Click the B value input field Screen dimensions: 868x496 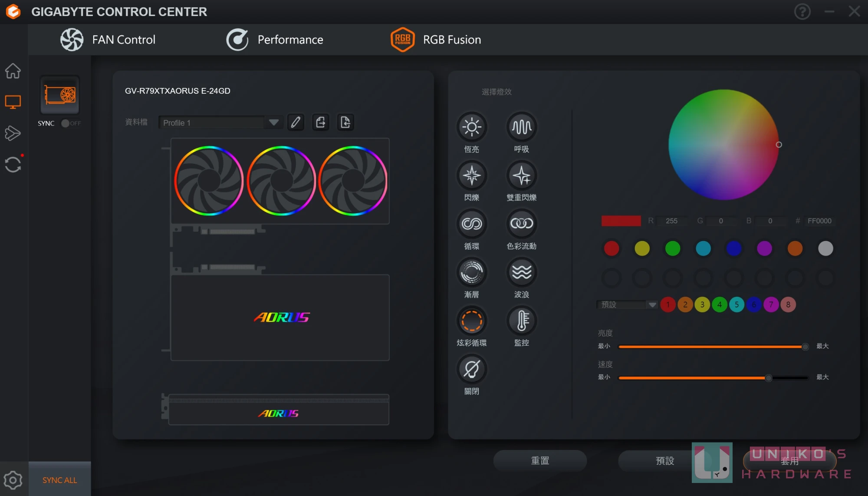(x=770, y=221)
